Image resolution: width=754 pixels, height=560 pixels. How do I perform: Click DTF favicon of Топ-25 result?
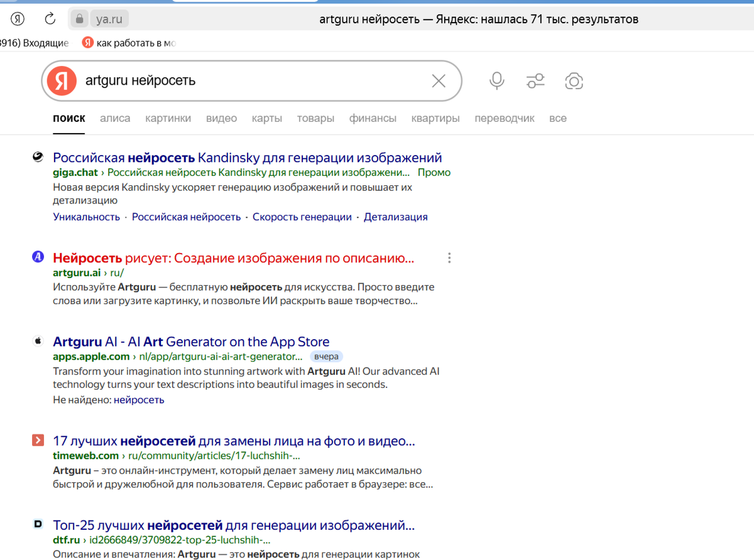coord(38,524)
